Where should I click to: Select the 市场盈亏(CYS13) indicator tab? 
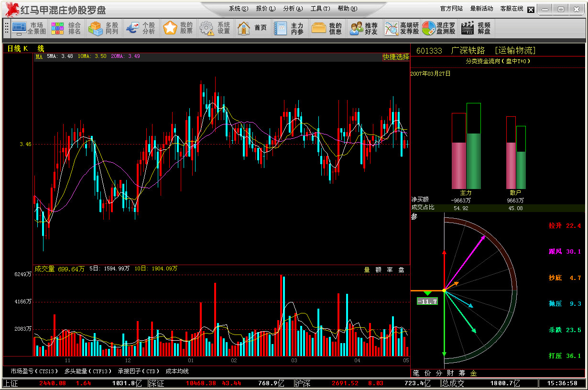click(34, 371)
